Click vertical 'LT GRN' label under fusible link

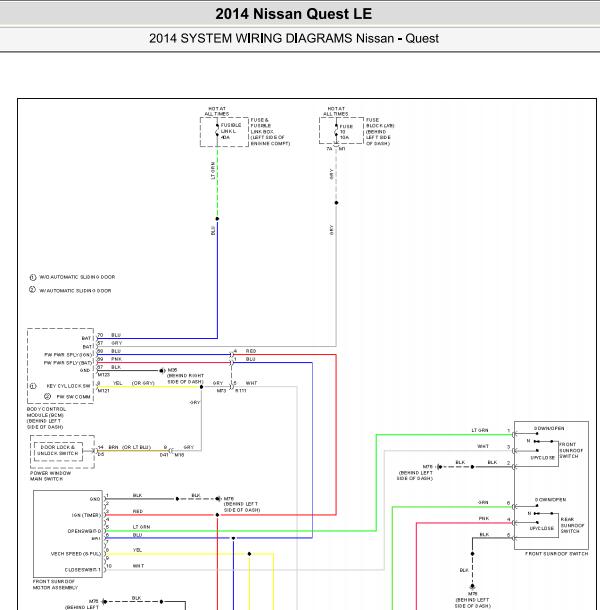(213, 170)
